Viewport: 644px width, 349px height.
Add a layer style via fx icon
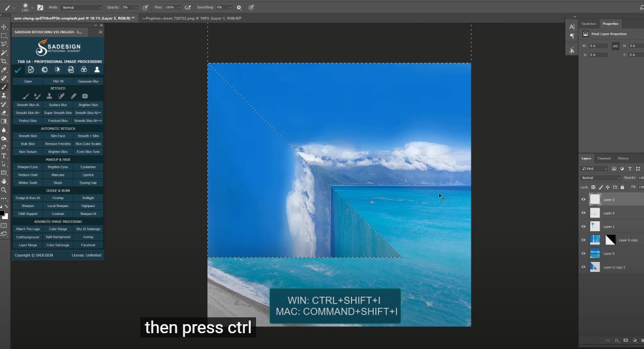617,341
